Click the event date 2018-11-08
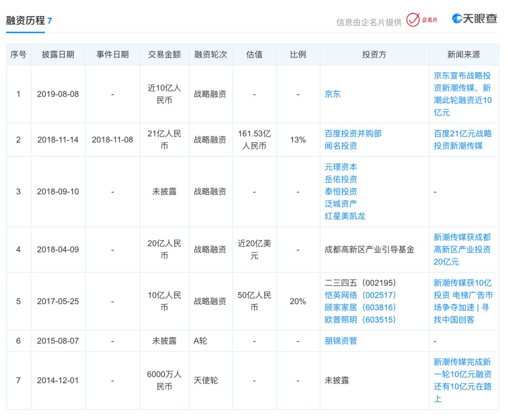This screenshot has height=420, width=508. click(112, 140)
